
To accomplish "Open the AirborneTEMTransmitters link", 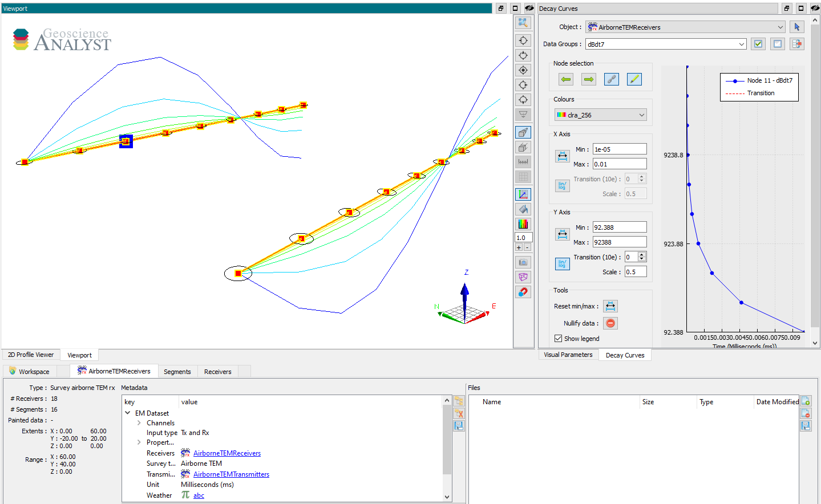I will tap(231, 474).
